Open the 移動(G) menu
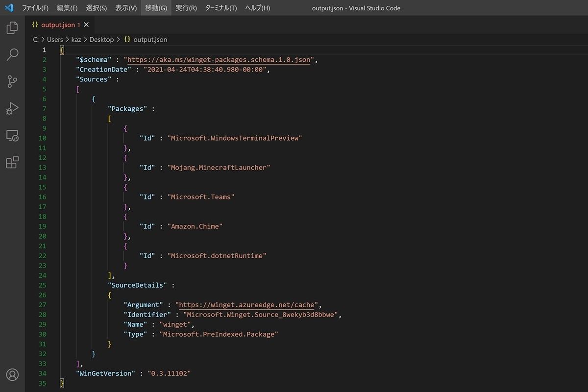 click(x=156, y=8)
